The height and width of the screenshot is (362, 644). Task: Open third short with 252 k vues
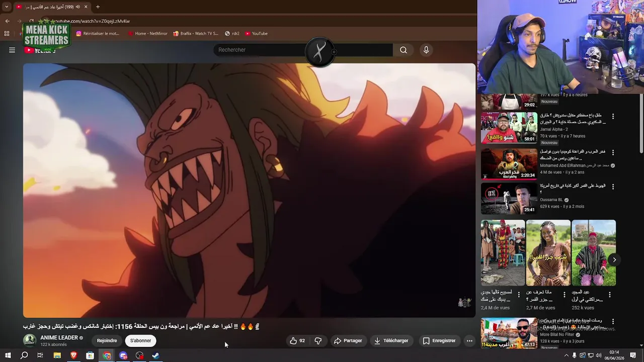coord(593,253)
